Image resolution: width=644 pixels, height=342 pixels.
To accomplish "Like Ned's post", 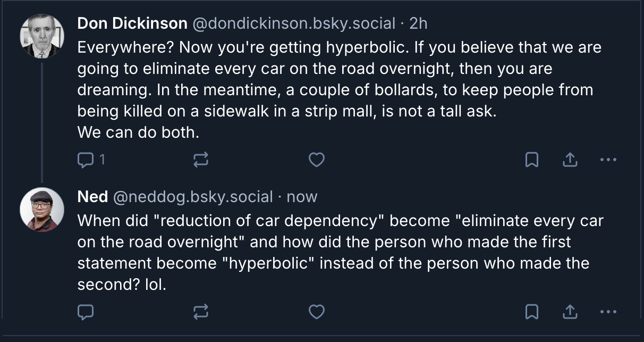I will tap(317, 311).
